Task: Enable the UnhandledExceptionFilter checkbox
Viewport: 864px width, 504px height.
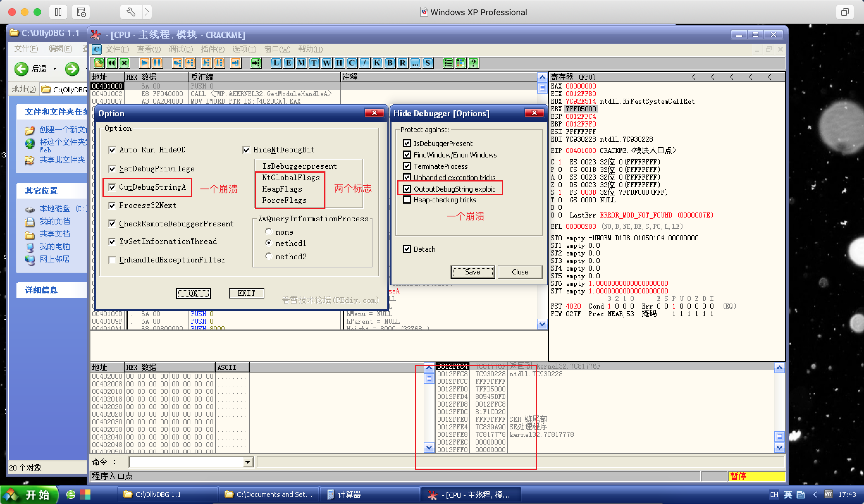Action: 112,260
